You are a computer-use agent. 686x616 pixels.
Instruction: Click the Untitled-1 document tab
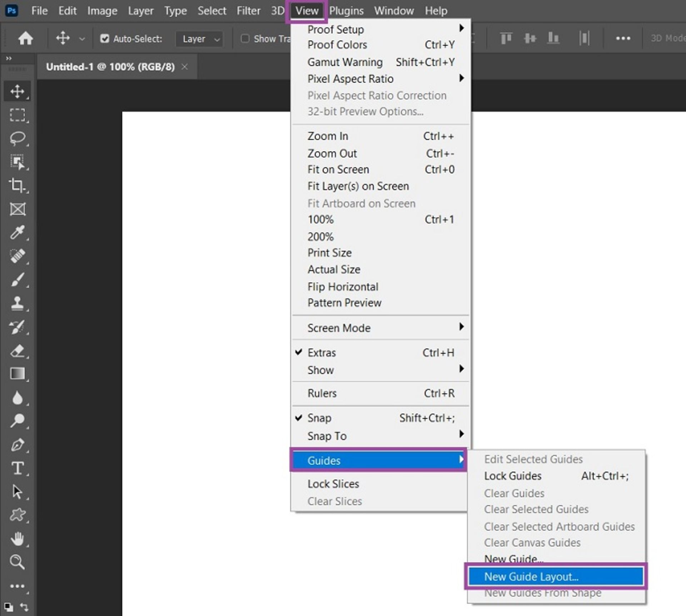pos(110,67)
